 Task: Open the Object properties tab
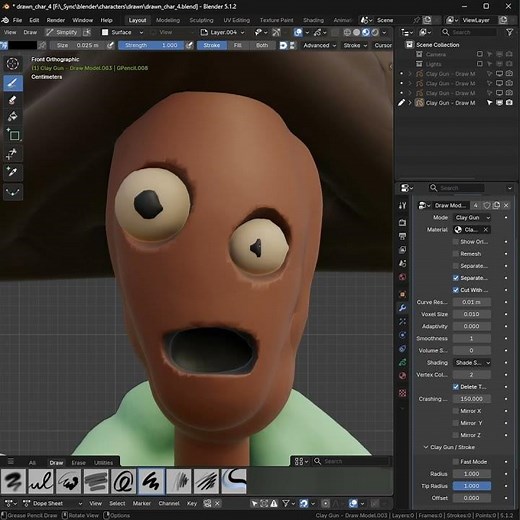click(x=402, y=294)
